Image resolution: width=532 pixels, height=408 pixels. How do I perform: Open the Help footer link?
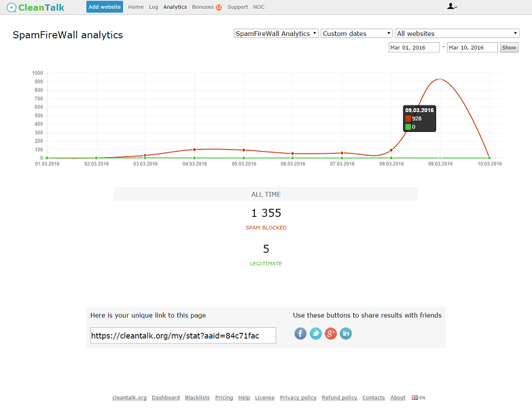tap(244, 398)
